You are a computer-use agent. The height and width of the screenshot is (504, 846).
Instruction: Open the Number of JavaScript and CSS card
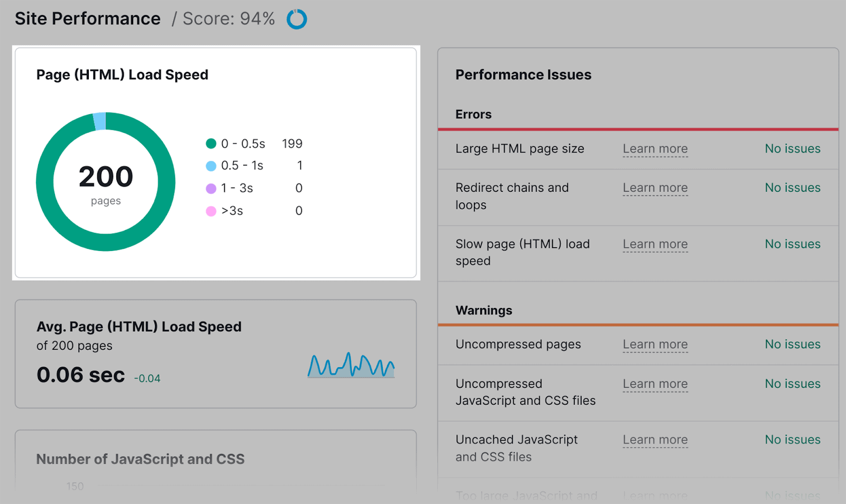click(140, 459)
